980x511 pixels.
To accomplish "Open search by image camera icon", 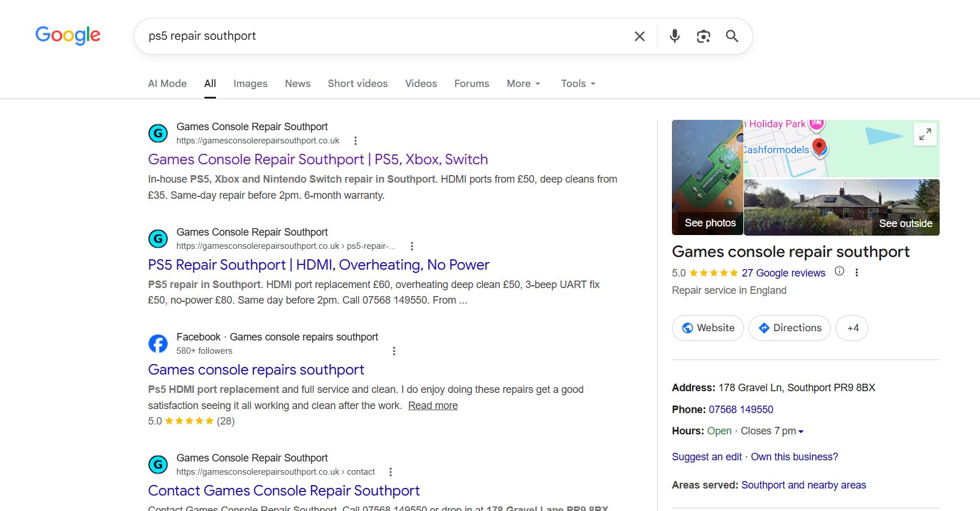I will (703, 36).
